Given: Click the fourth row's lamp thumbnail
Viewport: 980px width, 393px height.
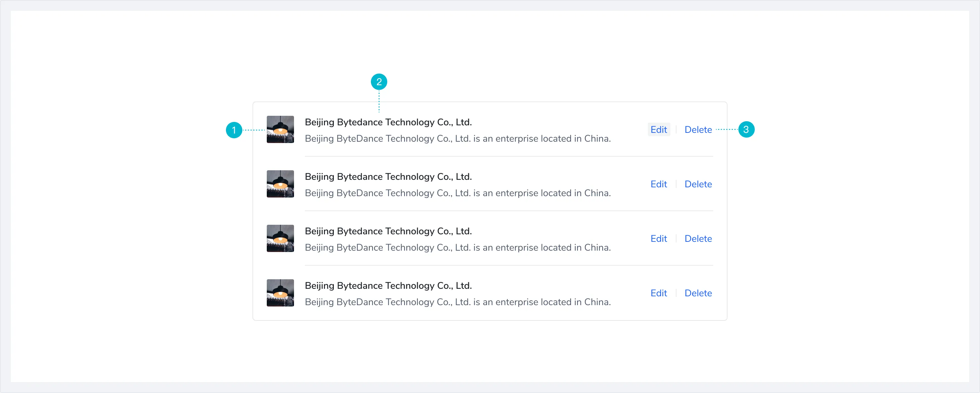Looking at the screenshot, I should point(280,293).
